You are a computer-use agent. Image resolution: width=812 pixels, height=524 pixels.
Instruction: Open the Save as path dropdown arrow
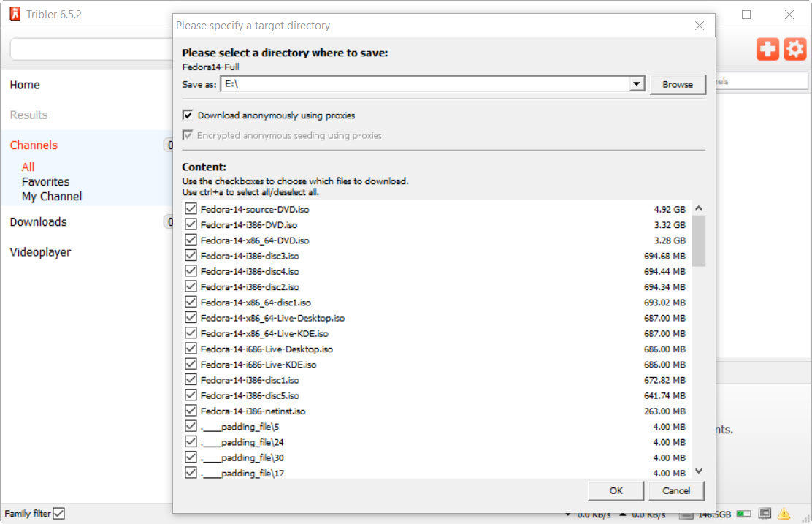pos(637,83)
